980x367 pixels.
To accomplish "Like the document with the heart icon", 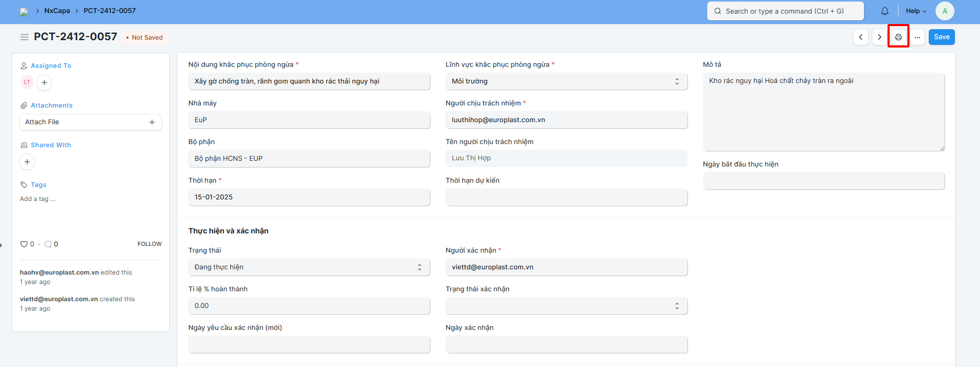I will coord(24,244).
